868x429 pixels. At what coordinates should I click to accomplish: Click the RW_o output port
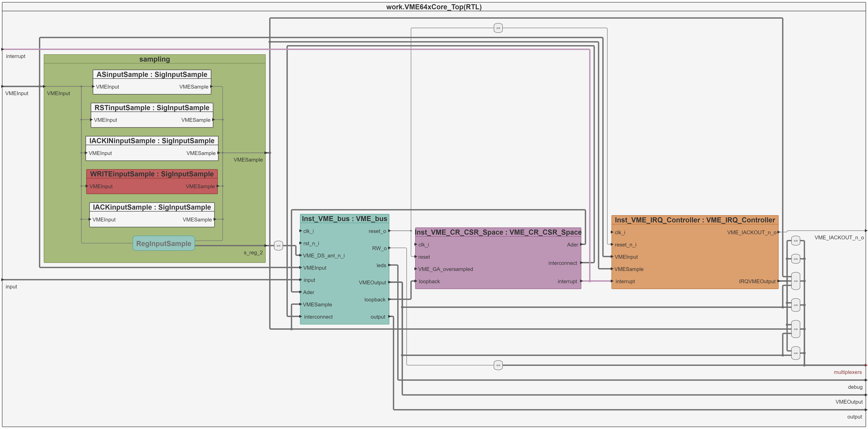pyautogui.click(x=380, y=248)
